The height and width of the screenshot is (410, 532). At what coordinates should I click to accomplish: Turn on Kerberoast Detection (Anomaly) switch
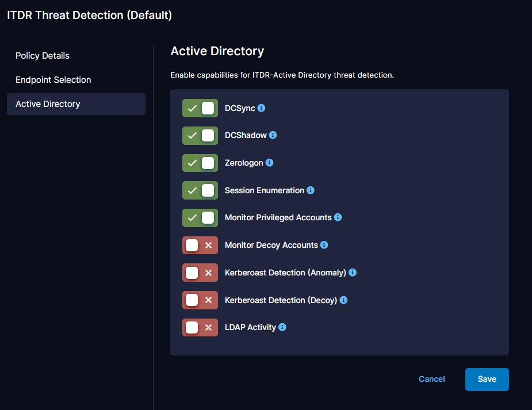point(200,273)
